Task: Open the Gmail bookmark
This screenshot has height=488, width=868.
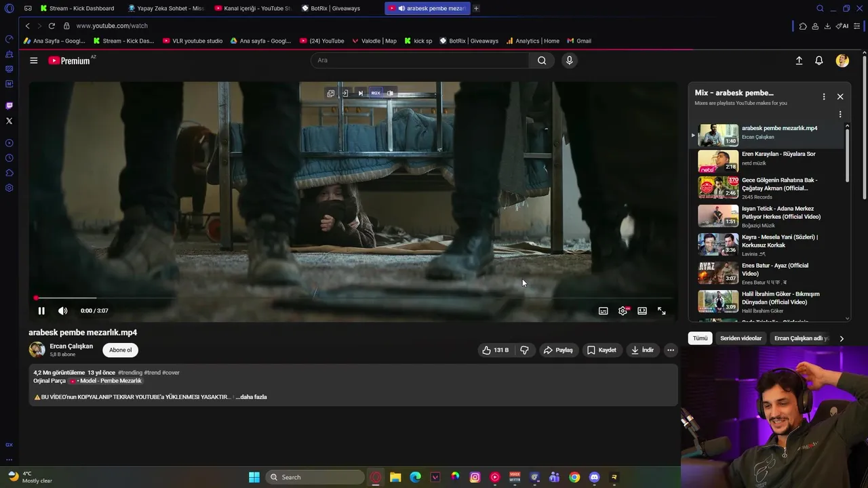Action: pos(579,41)
